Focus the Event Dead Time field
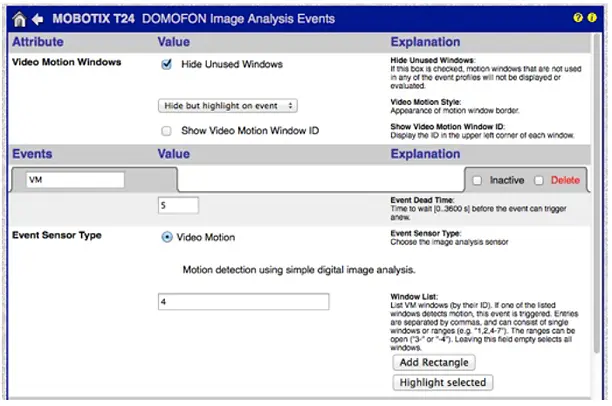The image size is (612, 406). pyautogui.click(x=178, y=205)
